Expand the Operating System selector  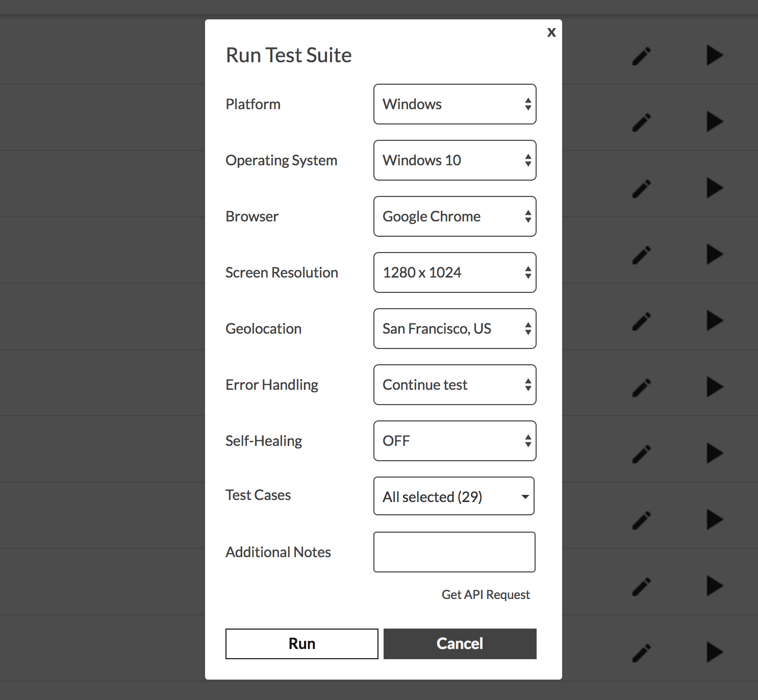coord(454,160)
